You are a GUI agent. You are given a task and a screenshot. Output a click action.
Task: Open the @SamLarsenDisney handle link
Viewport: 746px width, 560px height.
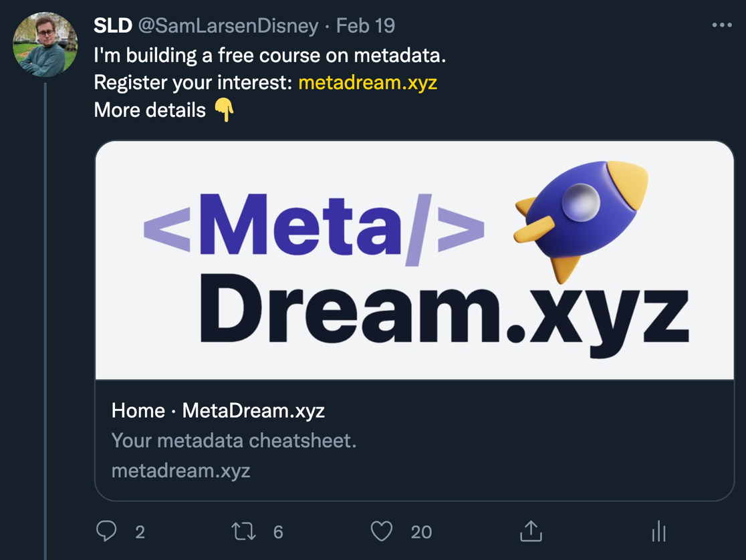(228, 26)
